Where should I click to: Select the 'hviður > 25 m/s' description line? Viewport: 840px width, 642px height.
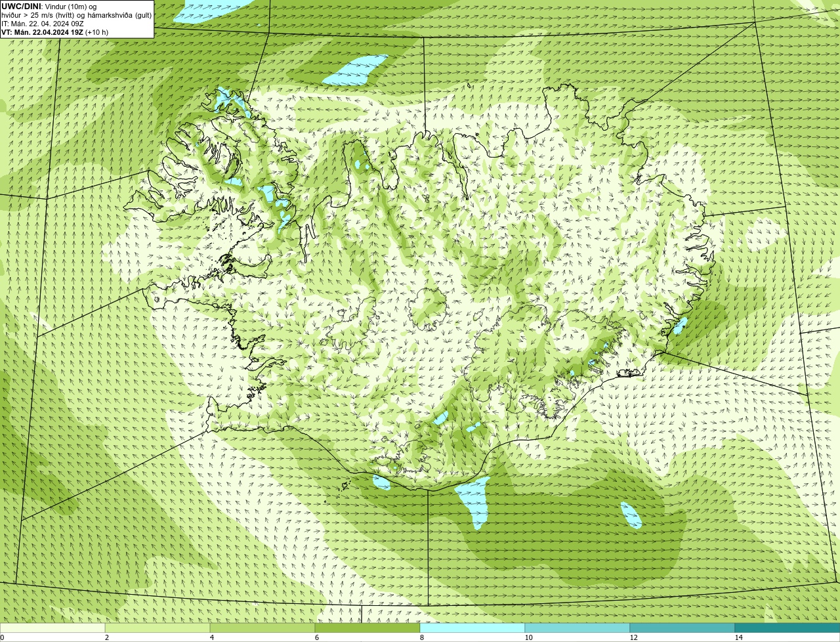click(76, 15)
